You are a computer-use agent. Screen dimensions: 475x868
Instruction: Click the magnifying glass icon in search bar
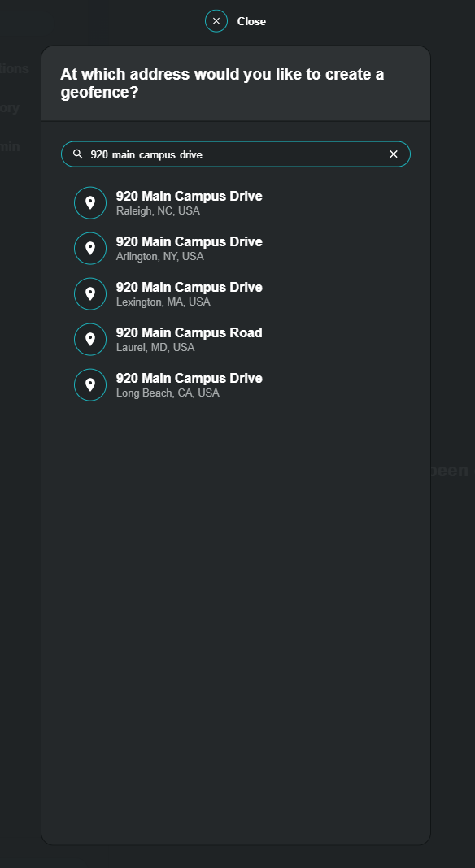(x=76, y=154)
